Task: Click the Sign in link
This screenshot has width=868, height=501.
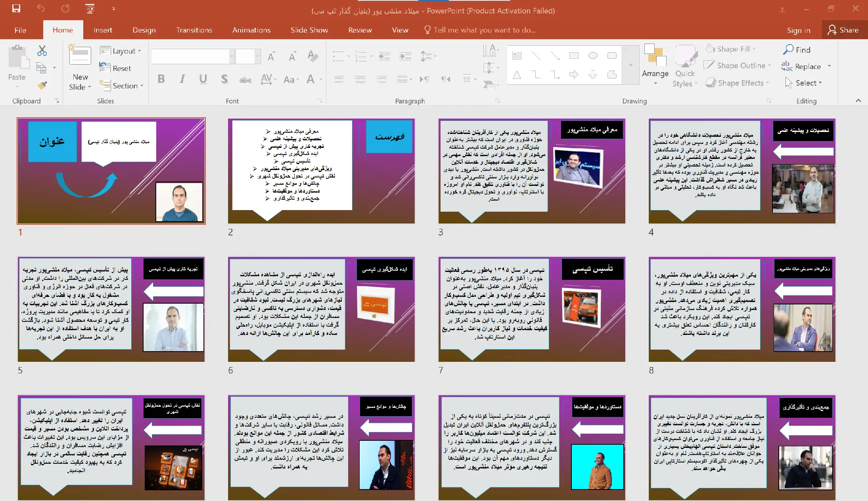Action: click(x=798, y=30)
